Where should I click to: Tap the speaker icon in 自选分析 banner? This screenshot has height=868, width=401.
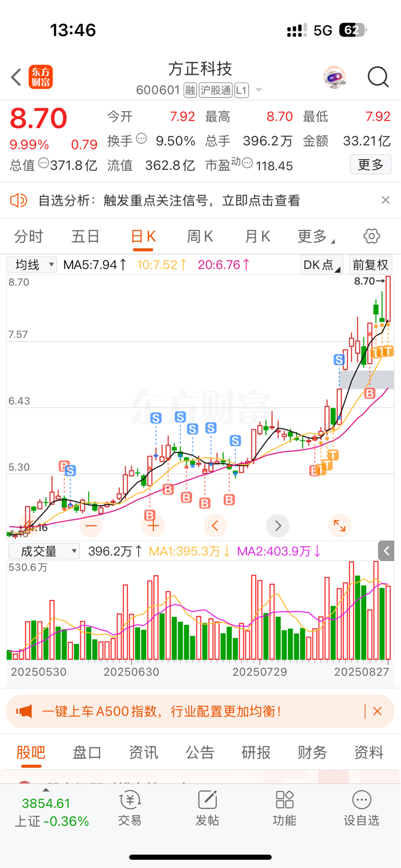click(18, 200)
